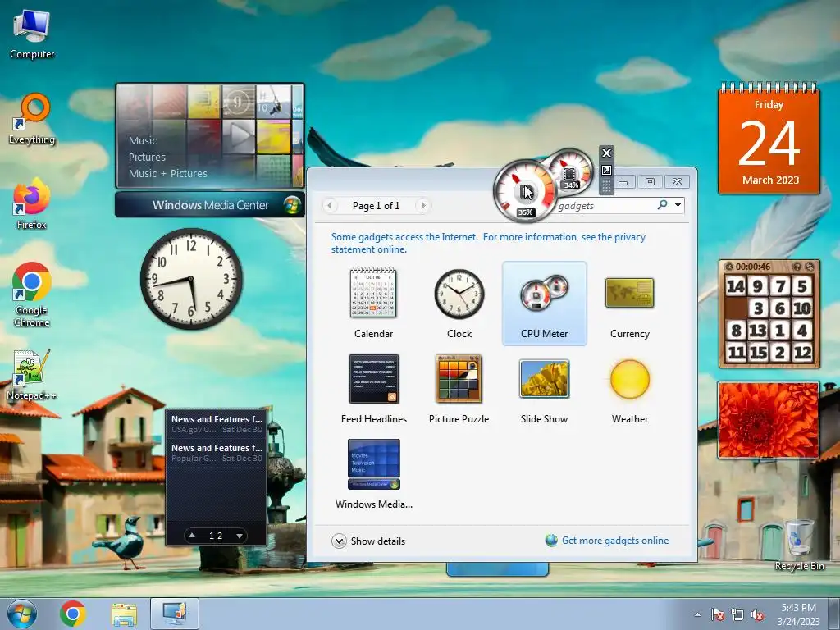Click the analog clock desktop gadget

[191, 279]
